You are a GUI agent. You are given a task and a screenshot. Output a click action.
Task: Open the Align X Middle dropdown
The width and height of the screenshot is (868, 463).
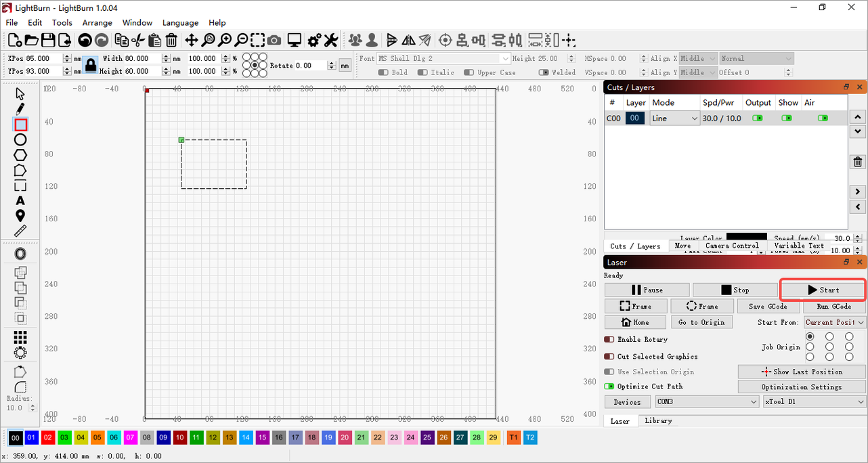pos(698,59)
